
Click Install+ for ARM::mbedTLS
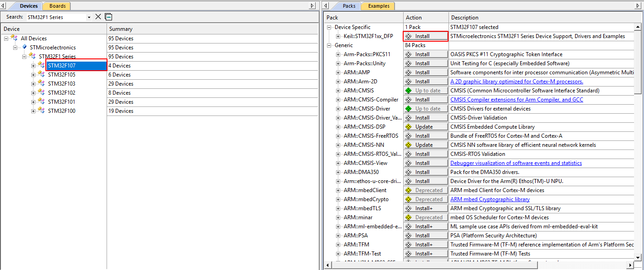[426, 208]
